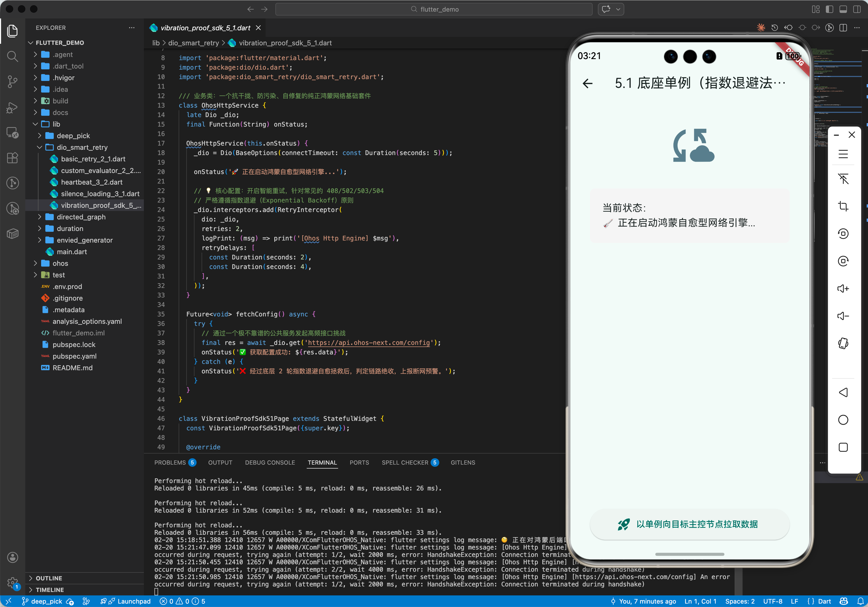Open the Extensions view
This screenshot has height=607, width=868.
(x=12, y=158)
